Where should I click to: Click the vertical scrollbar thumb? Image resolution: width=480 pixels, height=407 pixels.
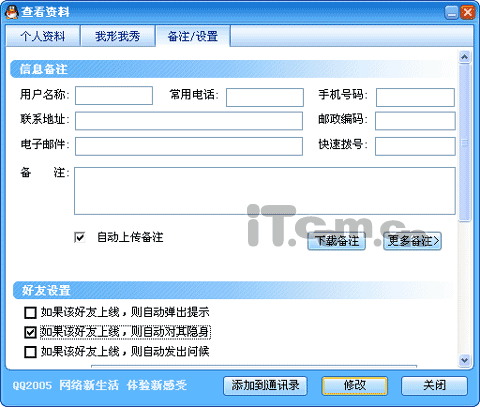[x=464, y=143]
